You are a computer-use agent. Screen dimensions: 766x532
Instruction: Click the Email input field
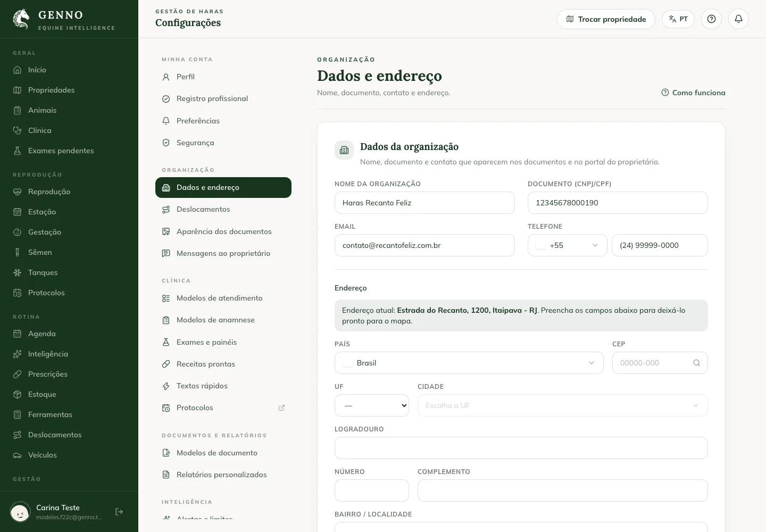point(424,245)
